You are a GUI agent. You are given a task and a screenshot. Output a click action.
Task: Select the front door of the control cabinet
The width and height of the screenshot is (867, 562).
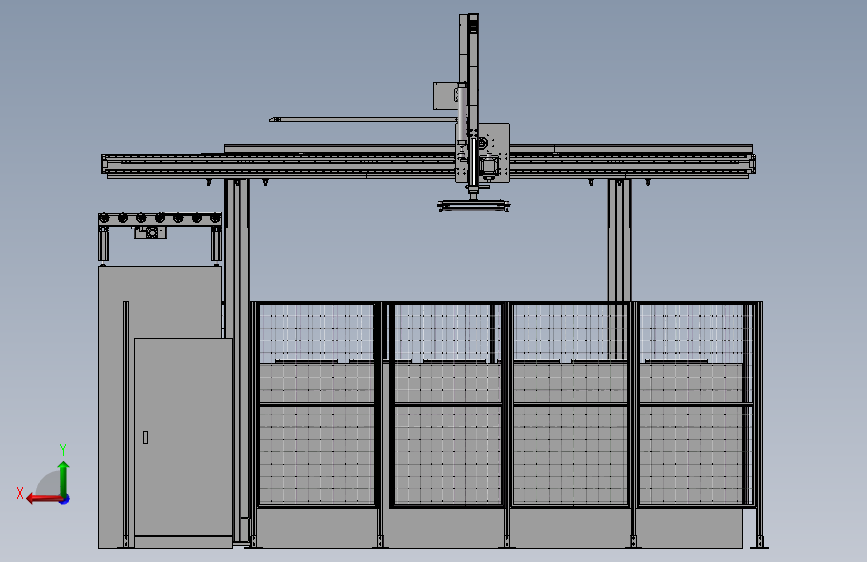click(184, 437)
